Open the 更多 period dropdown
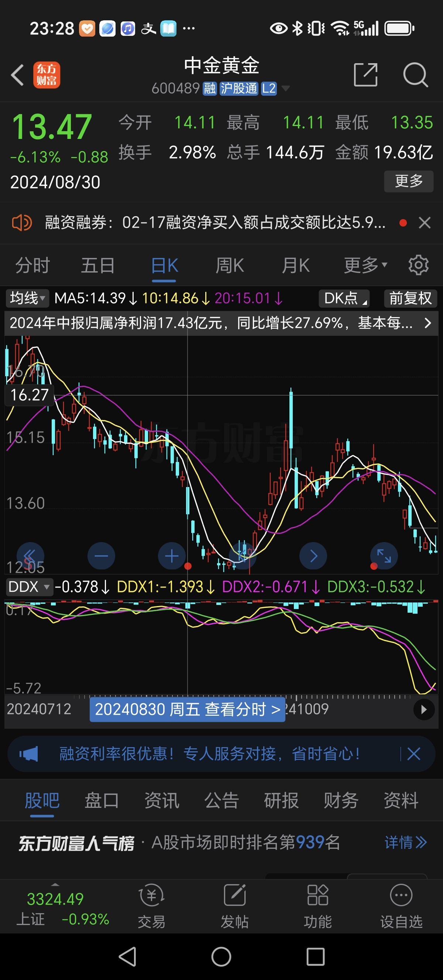This screenshot has width=443, height=980. (365, 265)
